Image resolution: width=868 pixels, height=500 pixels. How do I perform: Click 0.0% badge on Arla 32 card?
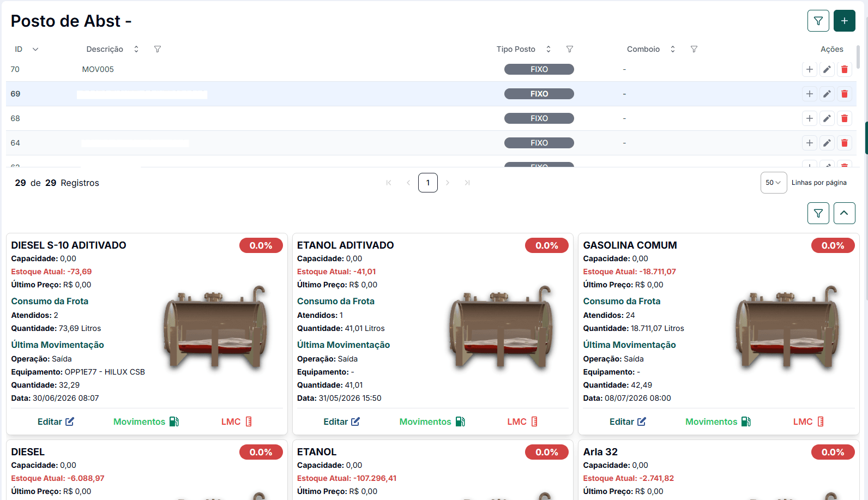pyautogui.click(x=833, y=452)
